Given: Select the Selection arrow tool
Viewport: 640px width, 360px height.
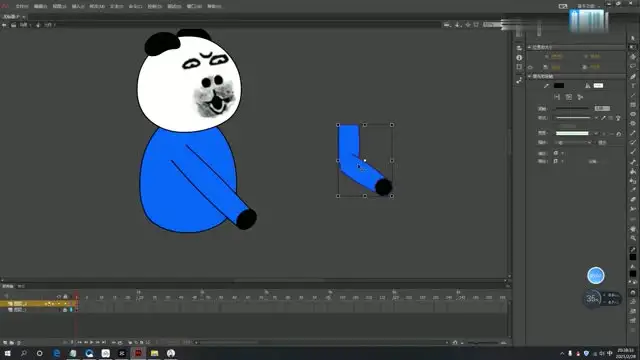Looking at the screenshot, I should coord(633,38).
